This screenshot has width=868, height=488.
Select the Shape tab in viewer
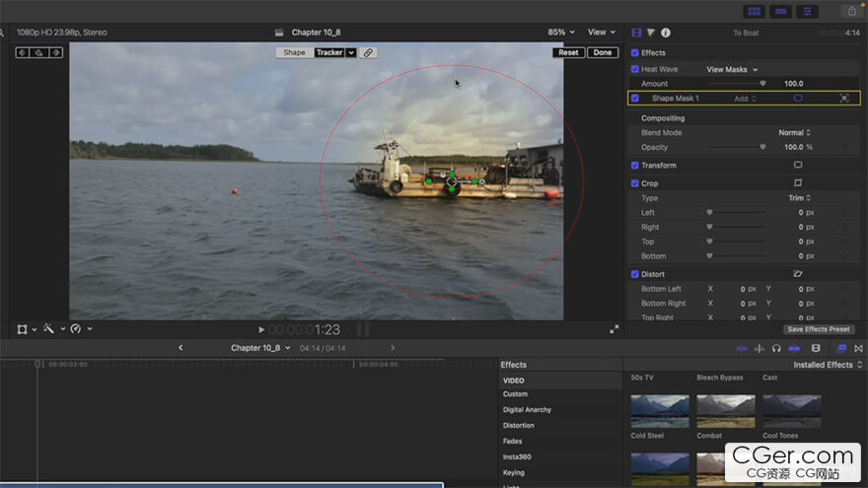click(294, 52)
